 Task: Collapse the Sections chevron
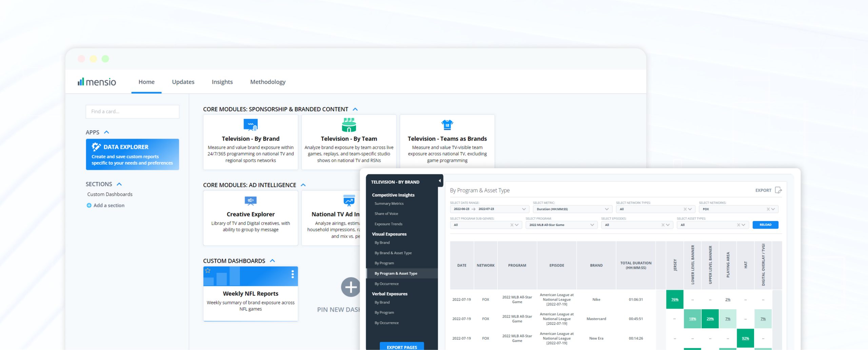coord(119,184)
